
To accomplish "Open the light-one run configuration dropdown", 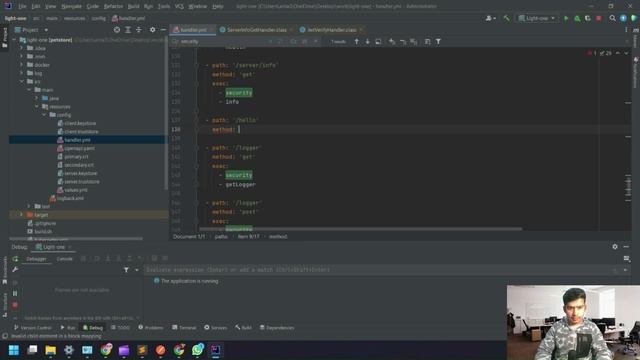I will (x=537, y=18).
